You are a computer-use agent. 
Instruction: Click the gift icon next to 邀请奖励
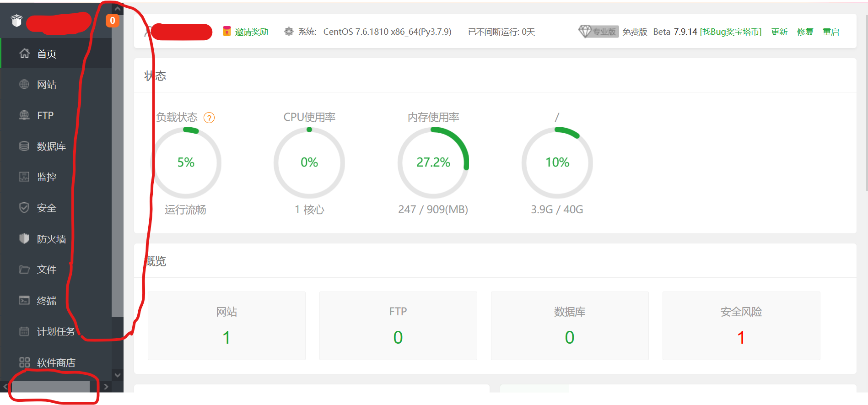tap(227, 32)
